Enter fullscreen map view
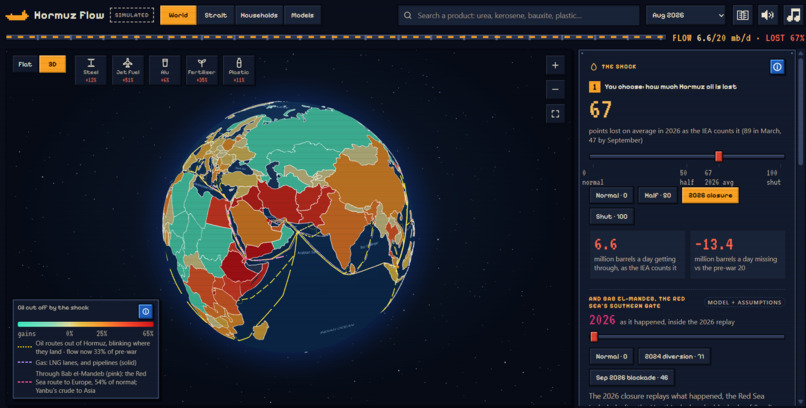This screenshot has height=408, width=806. [555, 114]
